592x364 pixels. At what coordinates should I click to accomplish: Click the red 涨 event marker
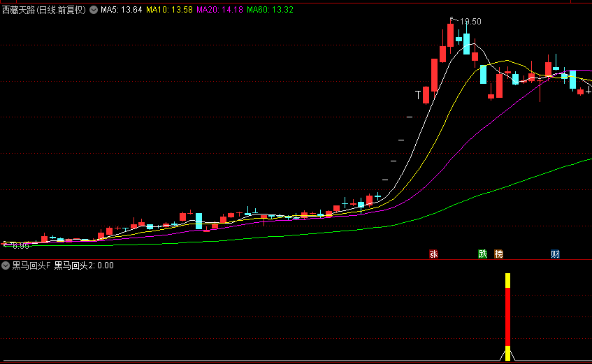[433, 254]
